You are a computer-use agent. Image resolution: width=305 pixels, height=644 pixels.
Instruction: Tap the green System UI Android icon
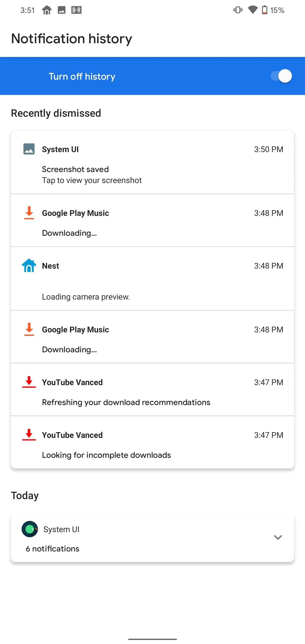(30, 529)
